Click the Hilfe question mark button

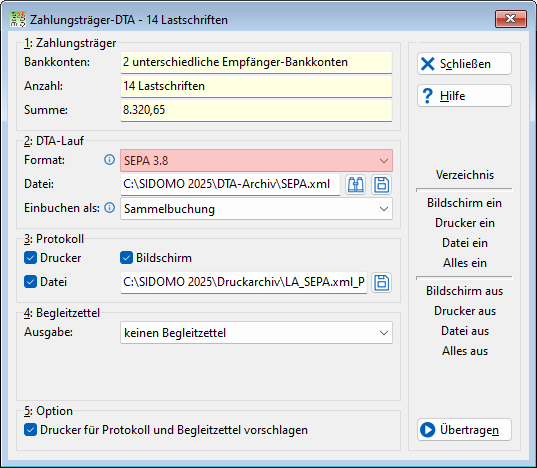click(464, 96)
